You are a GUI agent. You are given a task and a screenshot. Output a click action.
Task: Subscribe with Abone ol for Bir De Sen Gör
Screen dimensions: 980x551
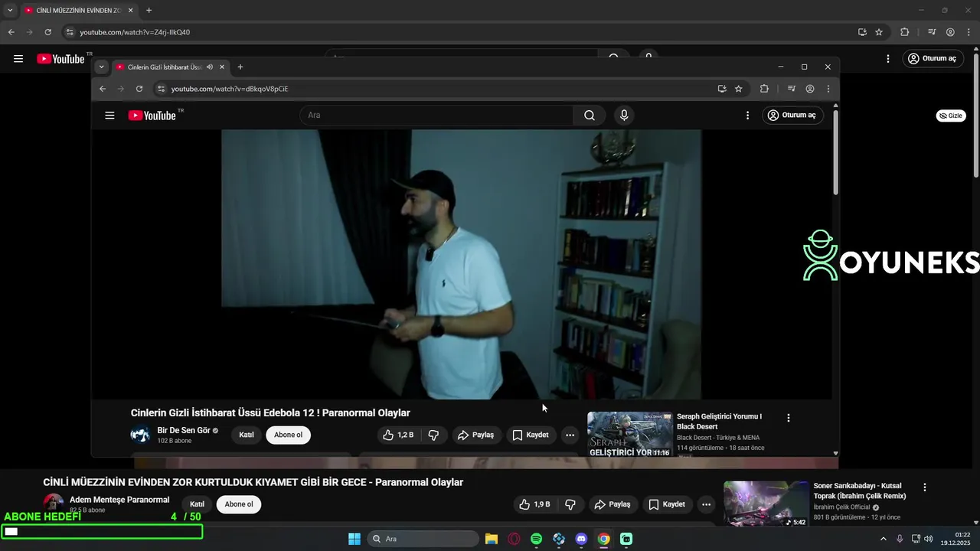click(289, 435)
